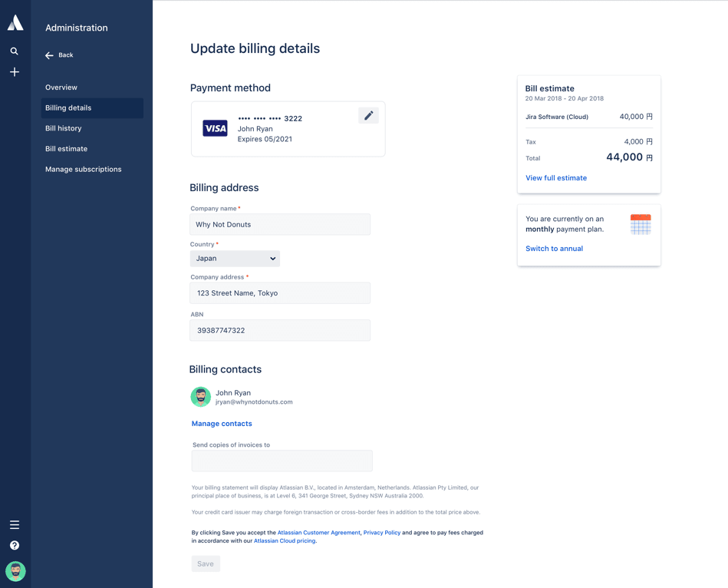Click user avatar in bottom sidebar
This screenshot has width=728, height=588.
[15, 571]
